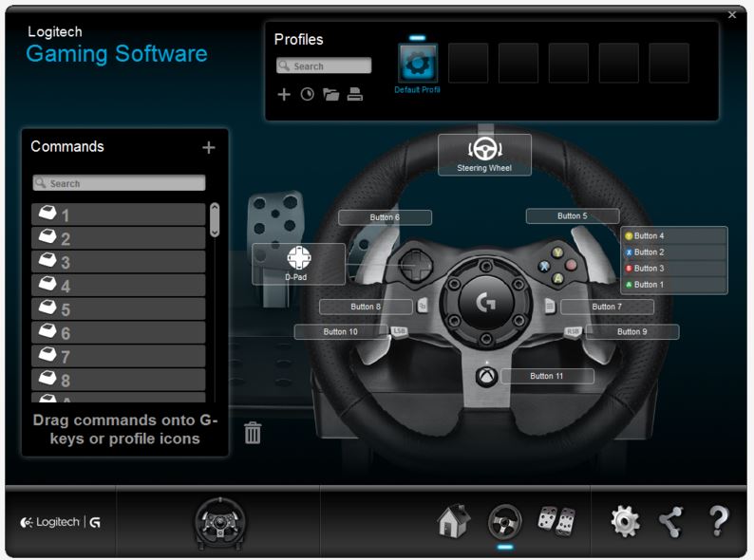Open the steering wheel customization icon

pyautogui.click(x=504, y=521)
